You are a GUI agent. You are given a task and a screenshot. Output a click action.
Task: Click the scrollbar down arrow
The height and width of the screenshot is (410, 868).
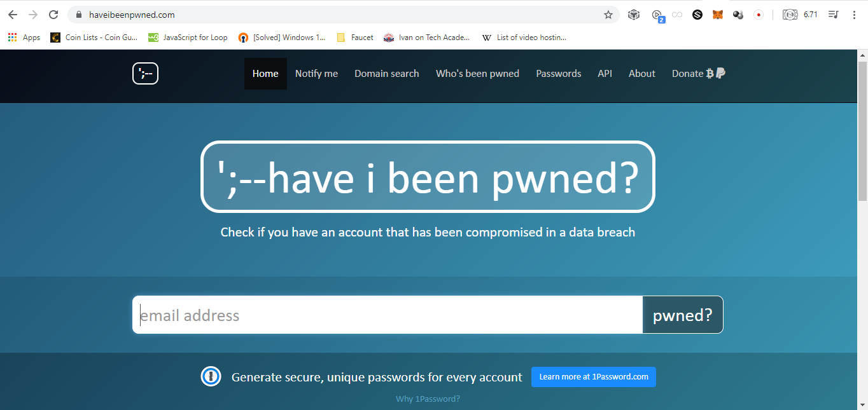(862, 405)
